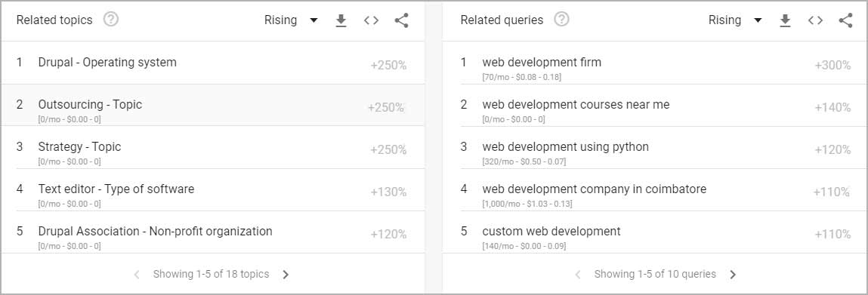Go to previous page of queries
Image resolution: width=868 pixels, height=295 pixels.
578,275
